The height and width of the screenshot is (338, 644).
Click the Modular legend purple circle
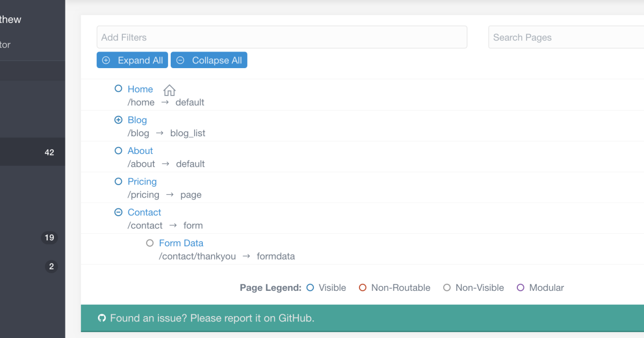point(521,288)
